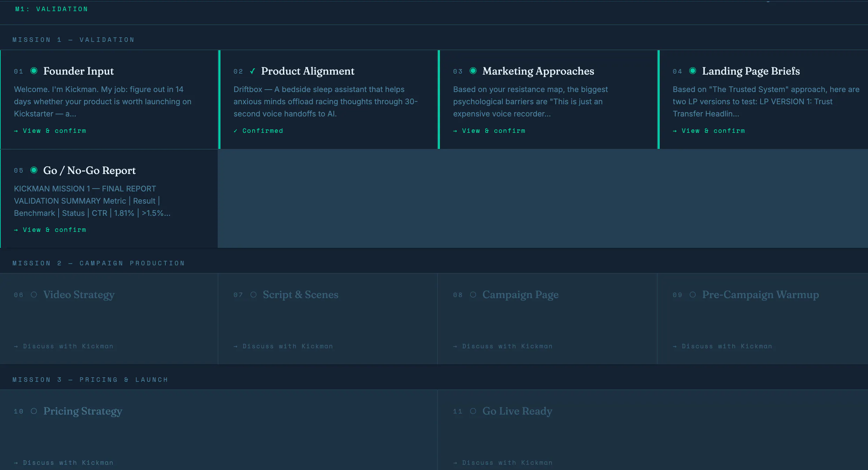Click the green checkmark next to Product Alignment
This screenshot has height=470, width=868.
click(x=253, y=71)
